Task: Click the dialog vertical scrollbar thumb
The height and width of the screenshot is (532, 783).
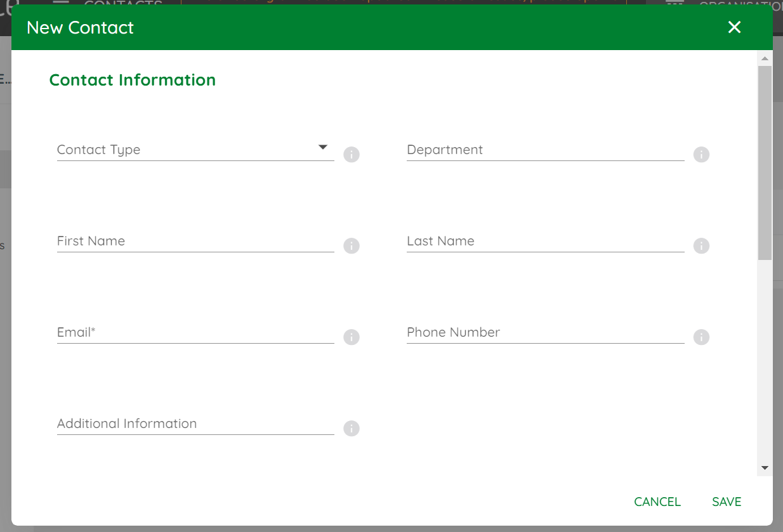Action: [x=765, y=162]
